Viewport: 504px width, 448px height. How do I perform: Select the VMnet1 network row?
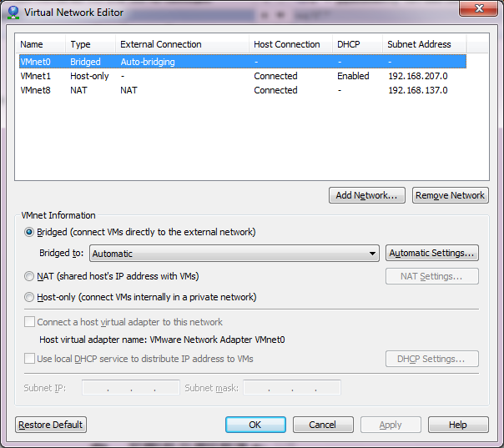click(x=243, y=76)
